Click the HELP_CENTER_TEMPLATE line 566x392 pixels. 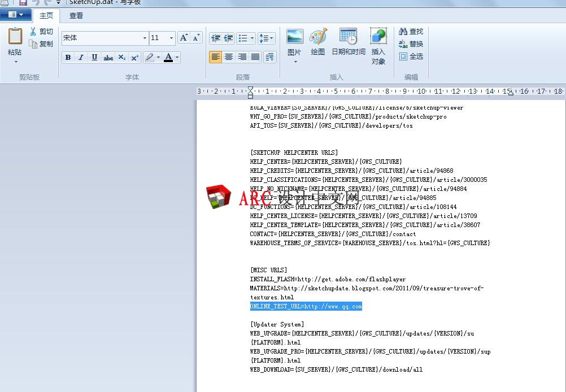[365, 225]
